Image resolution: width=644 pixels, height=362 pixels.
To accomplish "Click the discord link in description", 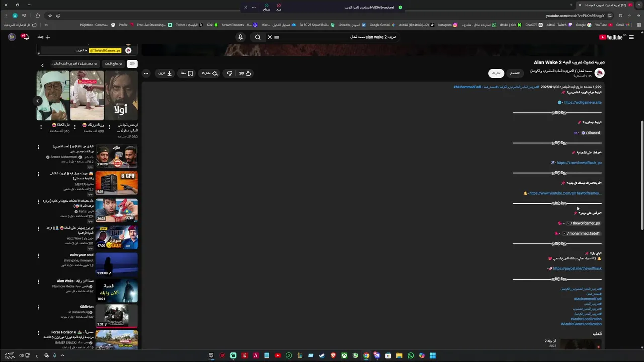I will (x=591, y=133).
